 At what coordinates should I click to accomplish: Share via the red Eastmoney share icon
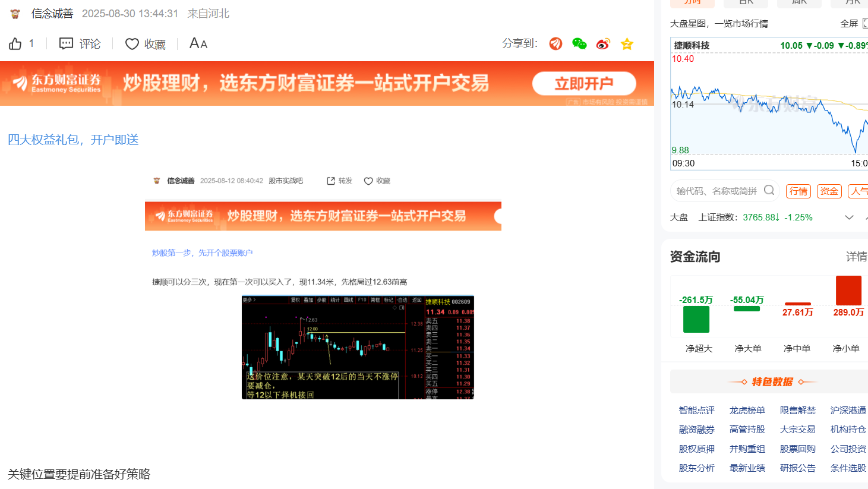click(x=555, y=43)
